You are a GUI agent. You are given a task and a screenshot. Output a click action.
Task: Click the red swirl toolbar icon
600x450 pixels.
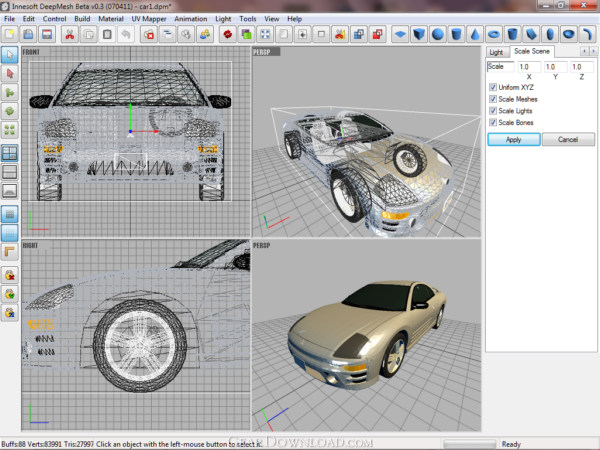point(228,34)
